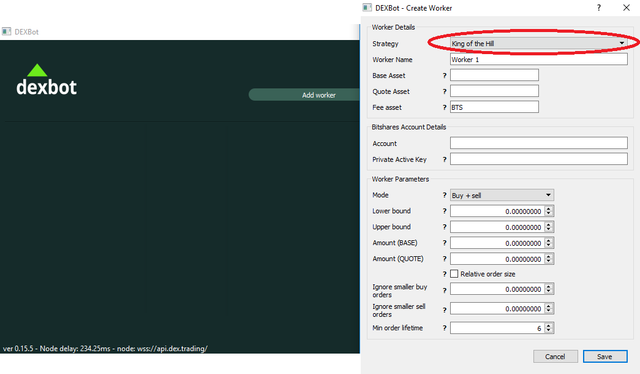Click Add worker in the DEXBot window

[x=304, y=95]
